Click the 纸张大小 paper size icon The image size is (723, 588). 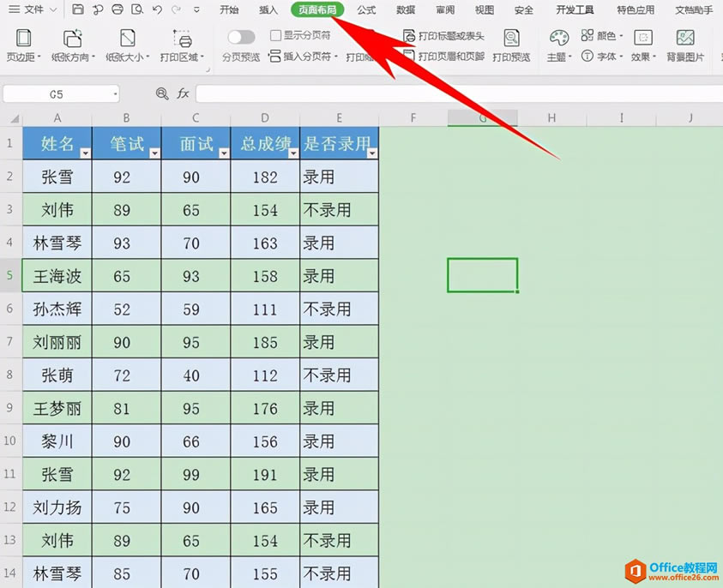(127, 39)
